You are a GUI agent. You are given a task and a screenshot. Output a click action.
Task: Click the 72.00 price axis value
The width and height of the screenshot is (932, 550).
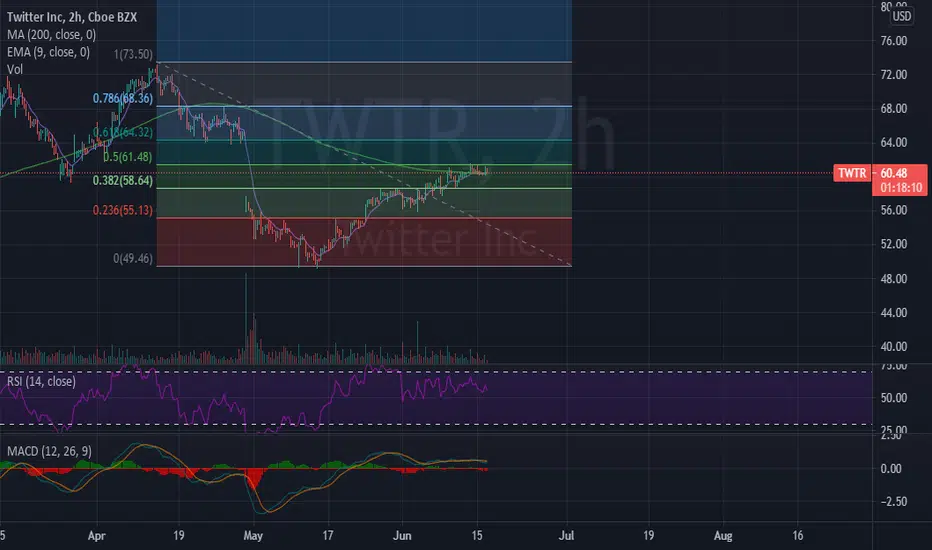coord(893,75)
